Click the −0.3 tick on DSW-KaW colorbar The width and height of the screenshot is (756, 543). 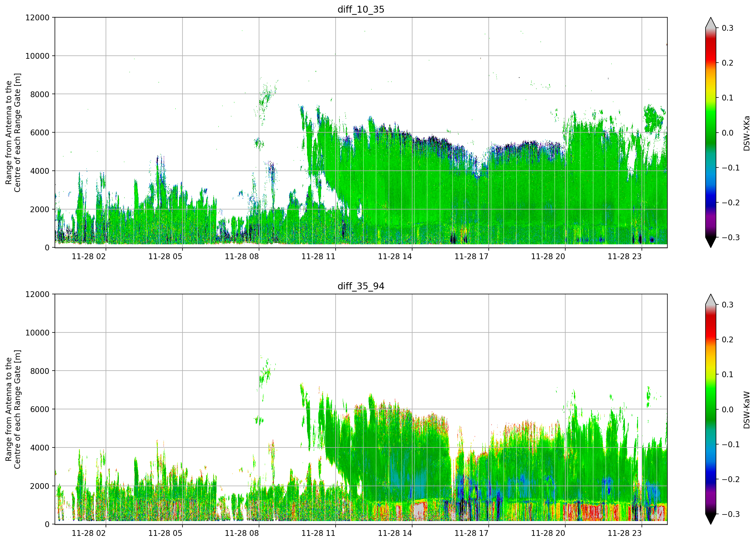pyautogui.click(x=731, y=514)
